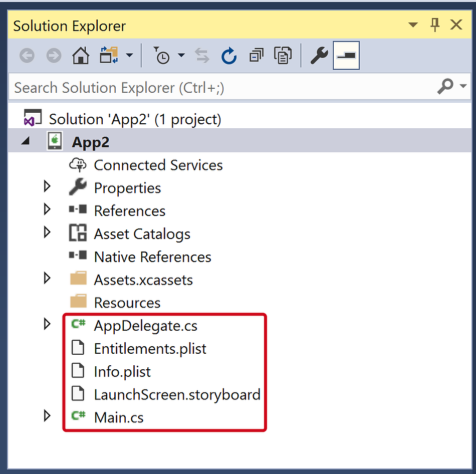The image size is (476, 474).
Task: Toggle the Preview Selected Items button
Action: (346, 56)
